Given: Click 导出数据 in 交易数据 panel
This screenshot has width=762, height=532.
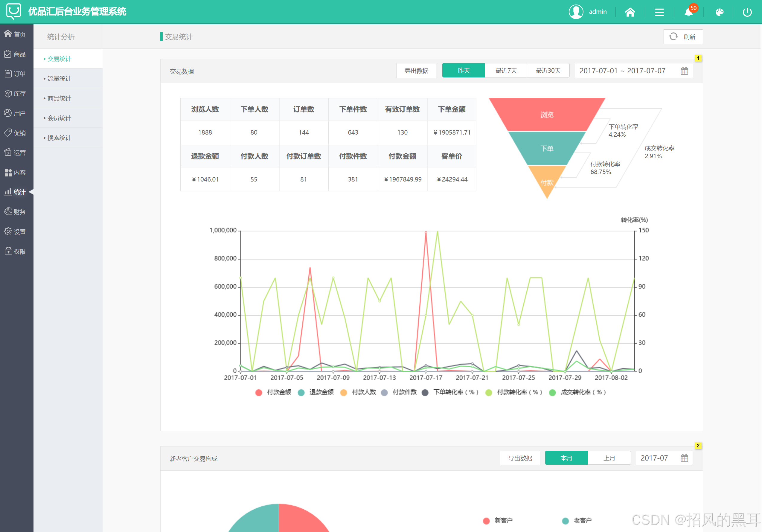Looking at the screenshot, I should tap(416, 71).
